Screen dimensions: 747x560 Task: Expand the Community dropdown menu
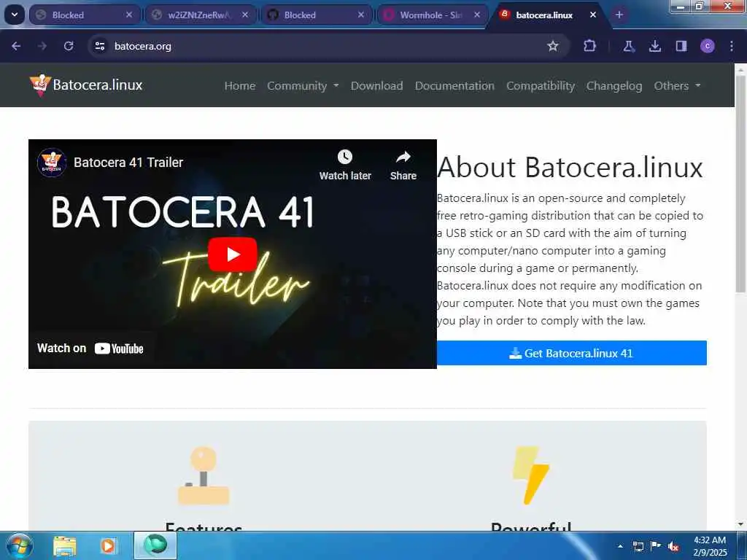(x=303, y=86)
